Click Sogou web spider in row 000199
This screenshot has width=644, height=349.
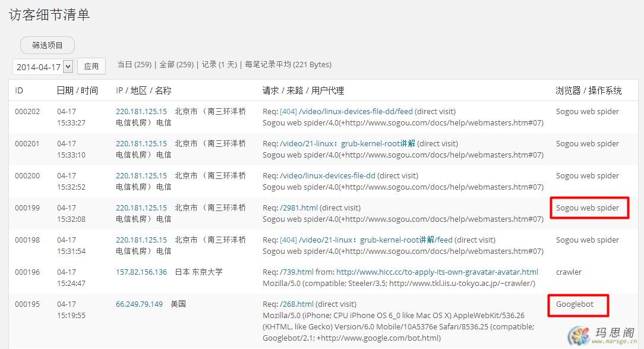pyautogui.click(x=588, y=207)
